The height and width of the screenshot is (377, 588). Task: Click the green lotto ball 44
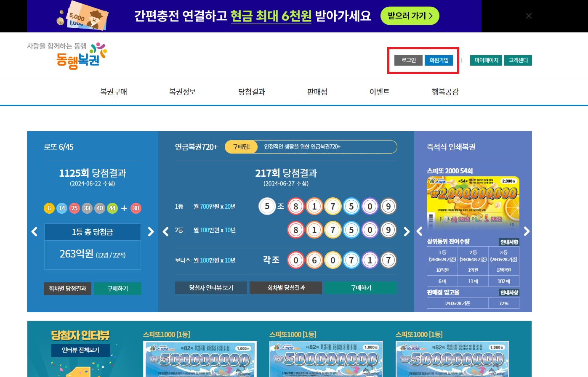(x=112, y=208)
